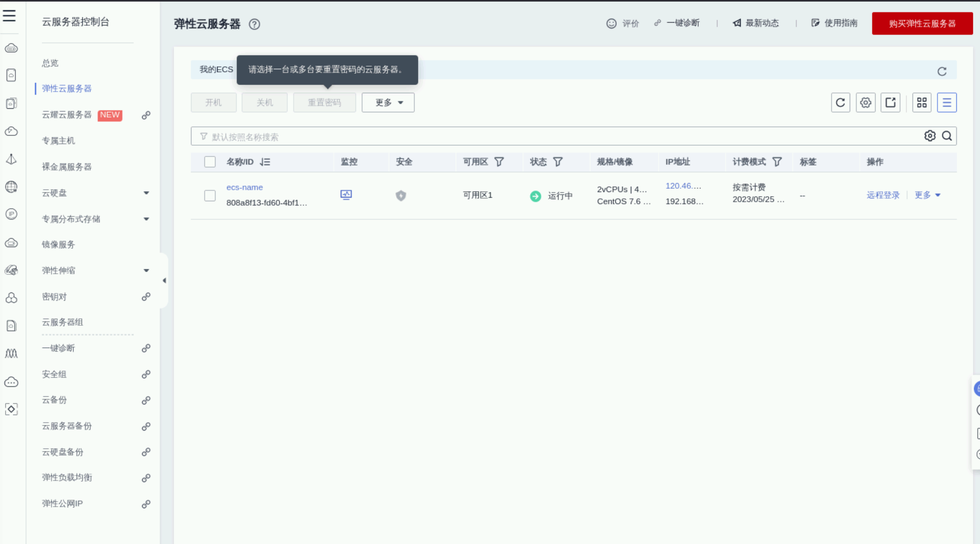Click the magnifier search icon
The height and width of the screenshot is (544, 980).
coord(947,136)
